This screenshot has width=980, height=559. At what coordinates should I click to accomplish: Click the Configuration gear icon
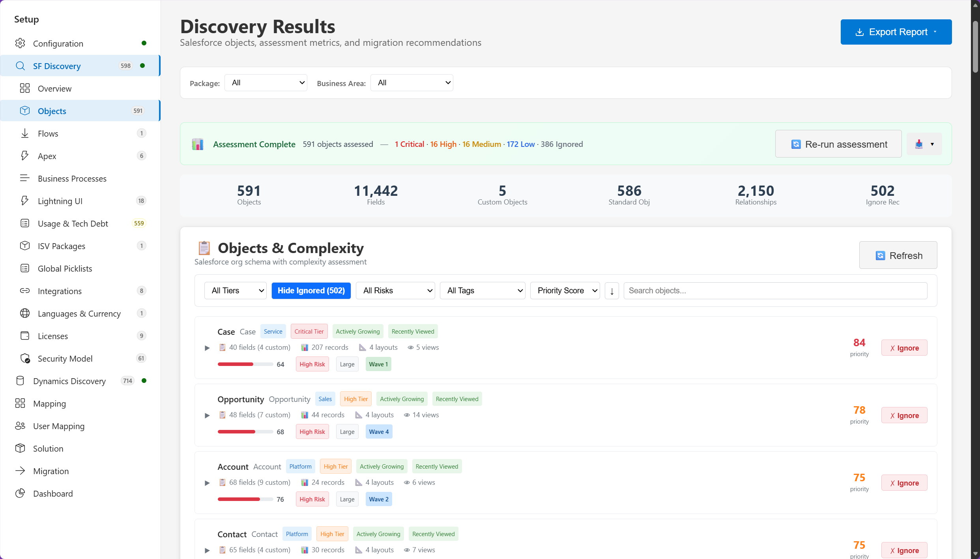tap(20, 43)
